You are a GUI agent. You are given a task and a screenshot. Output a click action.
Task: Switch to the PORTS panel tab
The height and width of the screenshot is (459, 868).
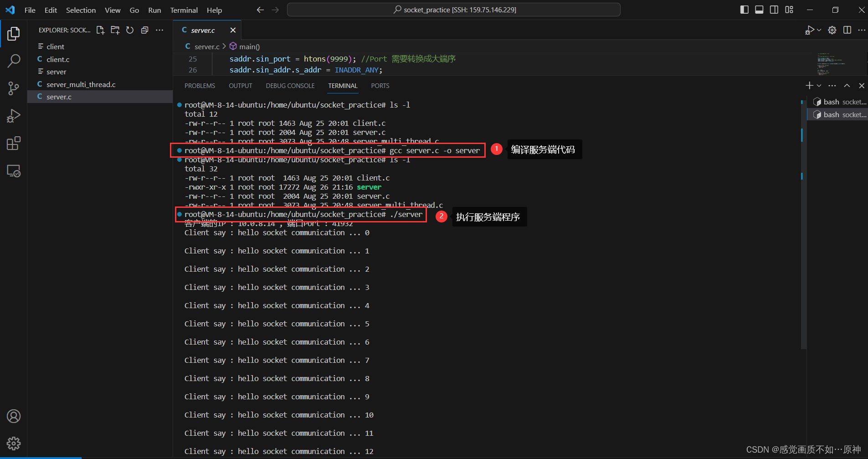point(380,86)
